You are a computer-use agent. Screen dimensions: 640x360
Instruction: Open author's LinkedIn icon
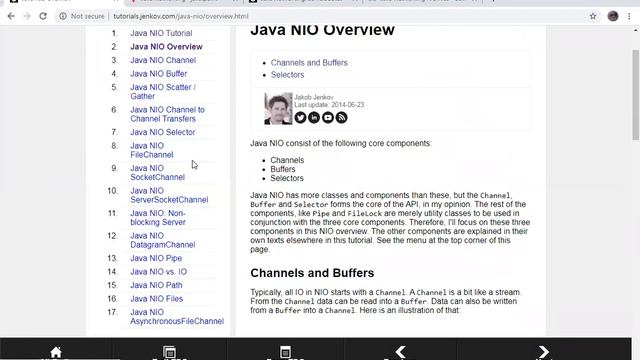pos(314,118)
